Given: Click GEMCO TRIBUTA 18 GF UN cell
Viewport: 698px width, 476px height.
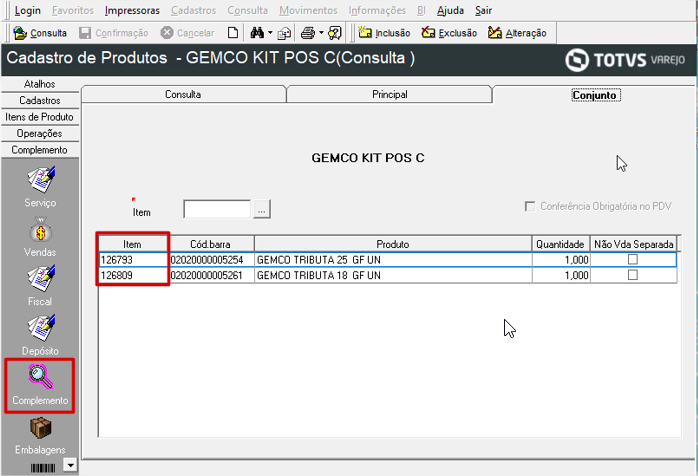Looking at the screenshot, I should pyautogui.click(x=393, y=275).
